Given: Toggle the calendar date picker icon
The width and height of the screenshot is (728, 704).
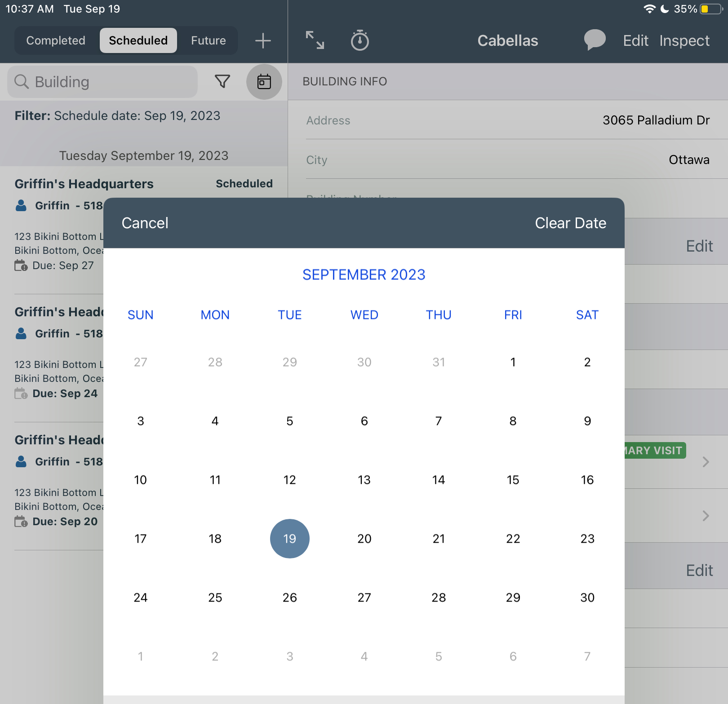Looking at the screenshot, I should coord(264,82).
